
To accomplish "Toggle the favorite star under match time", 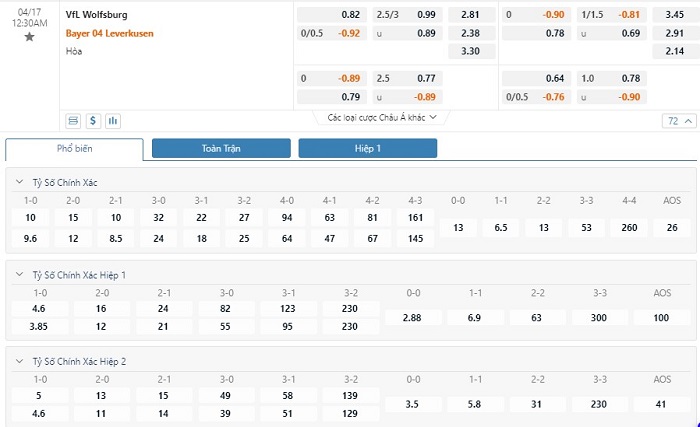I will [29, 37].
